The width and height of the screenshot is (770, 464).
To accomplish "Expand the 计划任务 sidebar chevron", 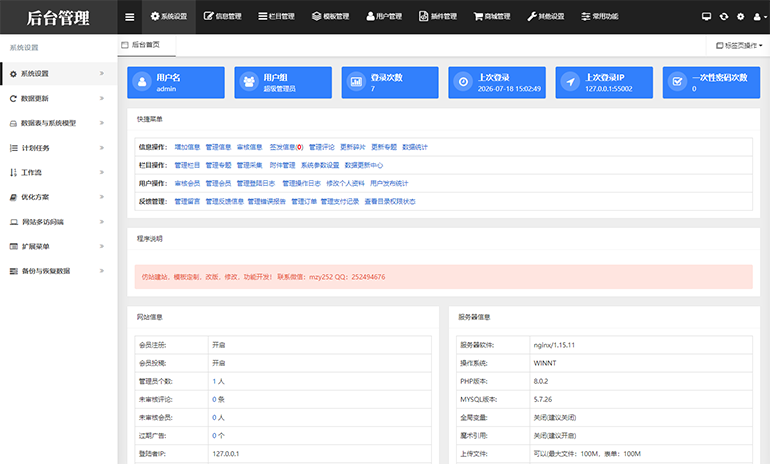I will [x=102, y=147].
